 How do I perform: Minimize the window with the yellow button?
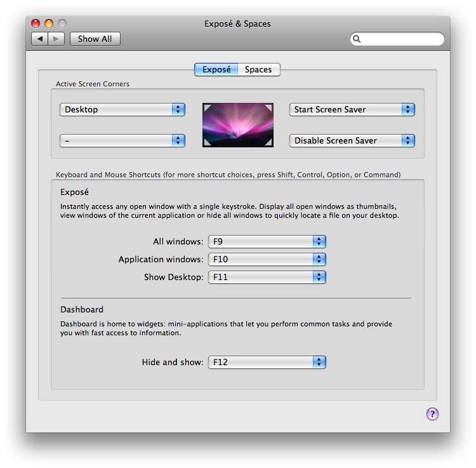(x=49, y=23)
